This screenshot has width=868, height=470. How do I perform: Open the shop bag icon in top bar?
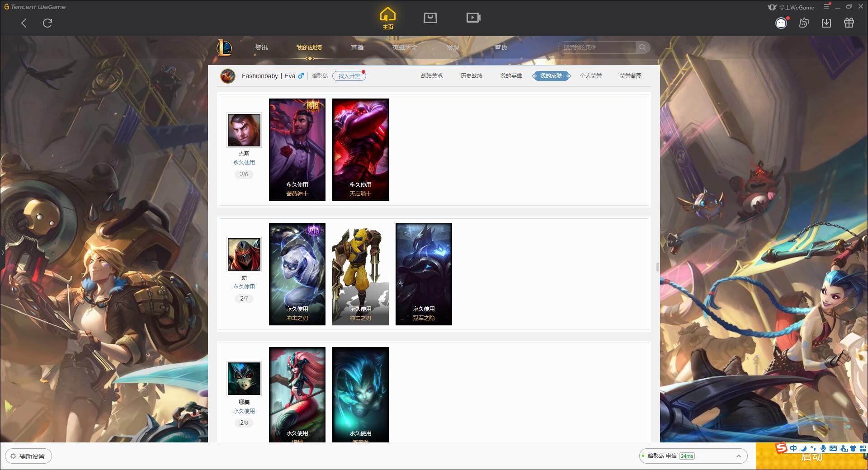point(430,18)
